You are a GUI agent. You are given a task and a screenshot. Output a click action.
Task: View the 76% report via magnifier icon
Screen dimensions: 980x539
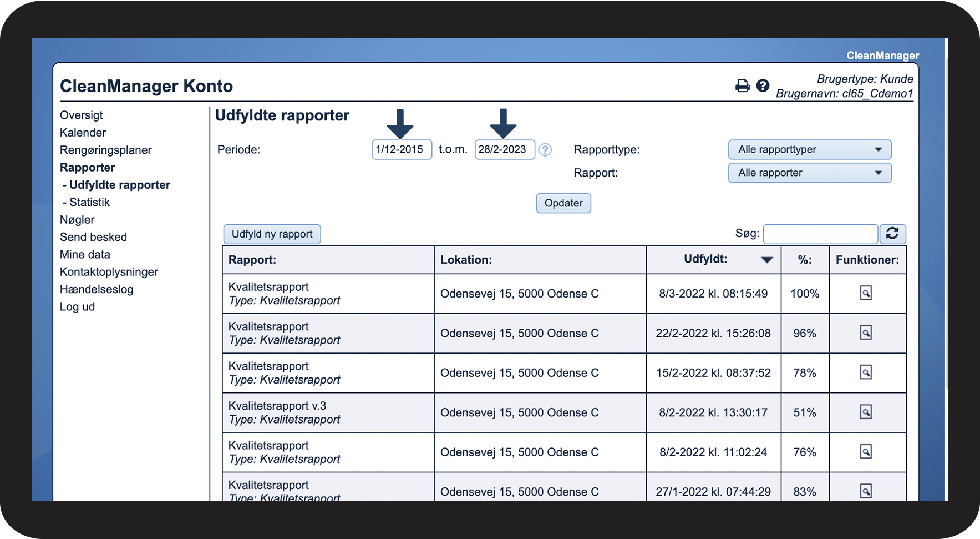[865, 452]
